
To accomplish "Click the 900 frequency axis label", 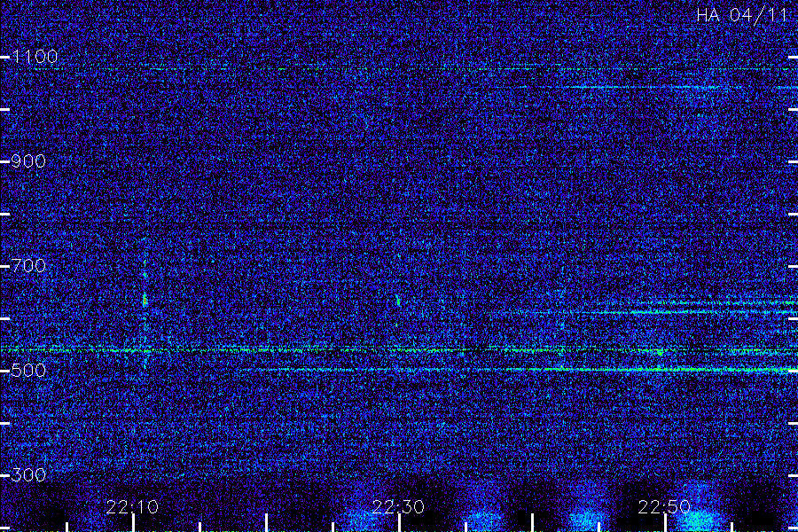I will pyautogui.click(x=28, y=161).
